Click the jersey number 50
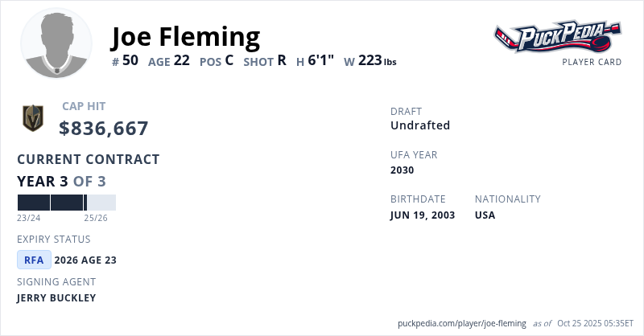The height and width of the screenshot is (336, 644). click(x=130, y=60)
